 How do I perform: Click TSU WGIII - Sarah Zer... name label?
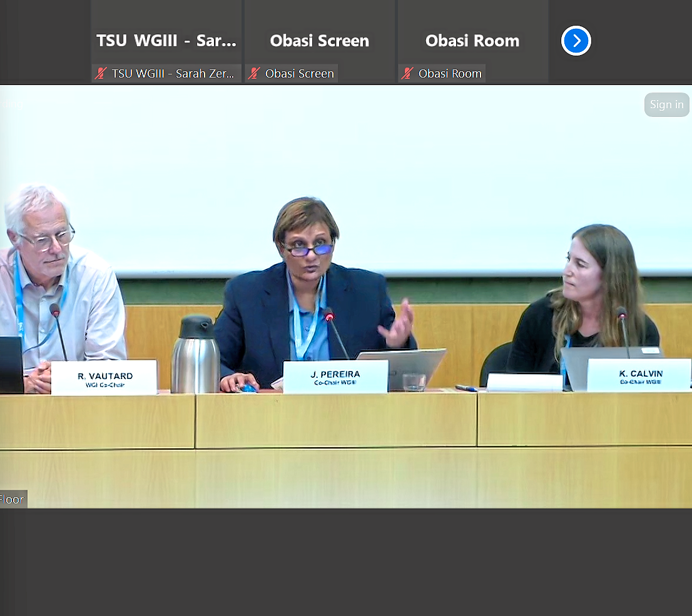(x=173, y=74)
